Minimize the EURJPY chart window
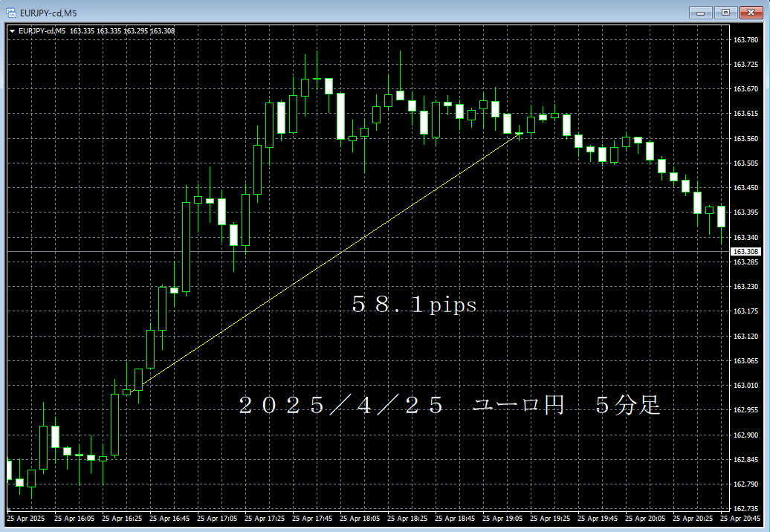Viewport: 770px width, 532px height. [x=700, y=13]
